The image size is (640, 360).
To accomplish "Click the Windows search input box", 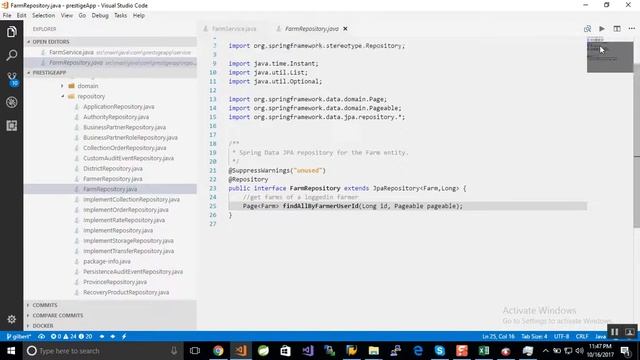I will [102, 351].
